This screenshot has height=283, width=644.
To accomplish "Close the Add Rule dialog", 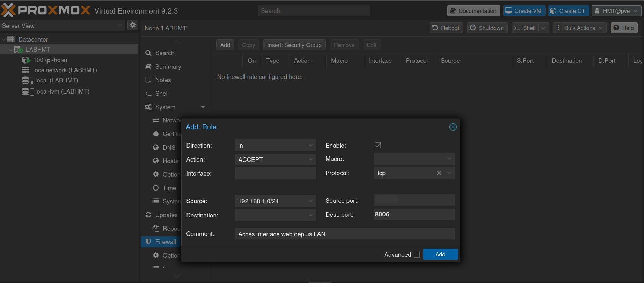I will click(453, 127).
